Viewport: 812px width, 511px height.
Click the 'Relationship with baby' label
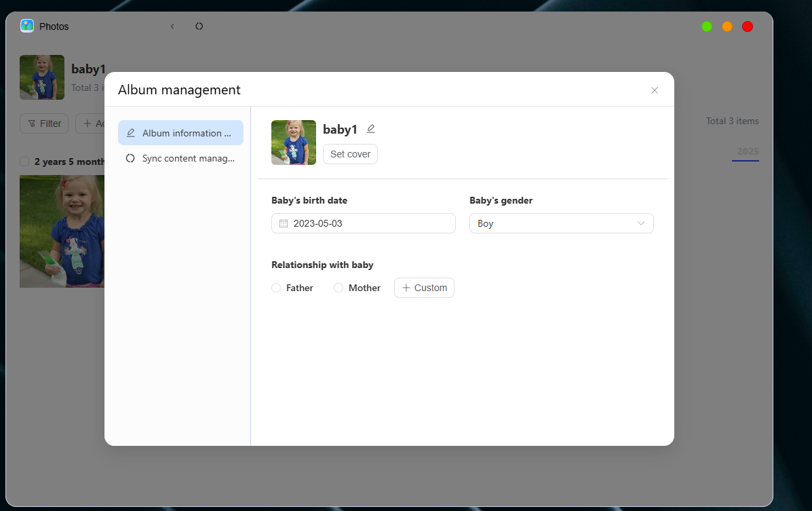(x=322, y=265)
